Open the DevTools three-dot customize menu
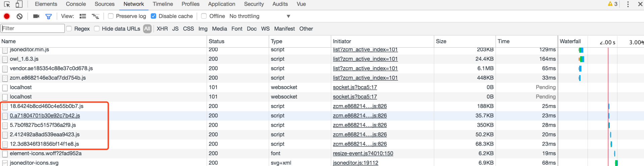This screenshot has height=166, width=644. pos(628,4)
